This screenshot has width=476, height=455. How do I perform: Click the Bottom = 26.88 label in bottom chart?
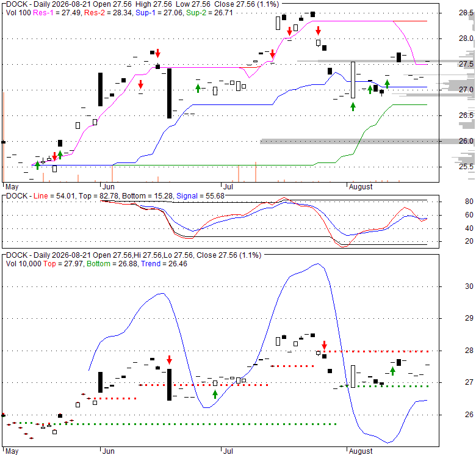(112, 264)
